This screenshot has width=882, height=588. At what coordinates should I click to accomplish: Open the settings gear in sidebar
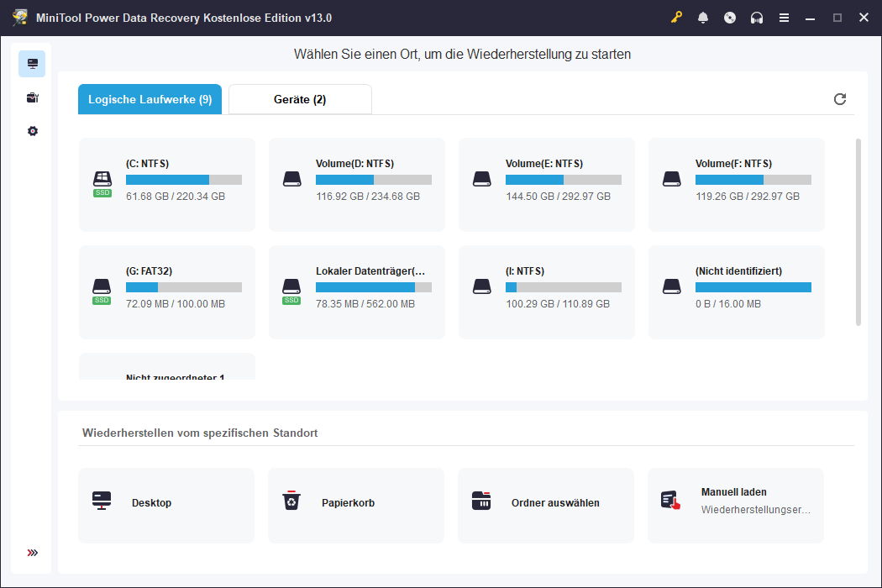(32, 131)
